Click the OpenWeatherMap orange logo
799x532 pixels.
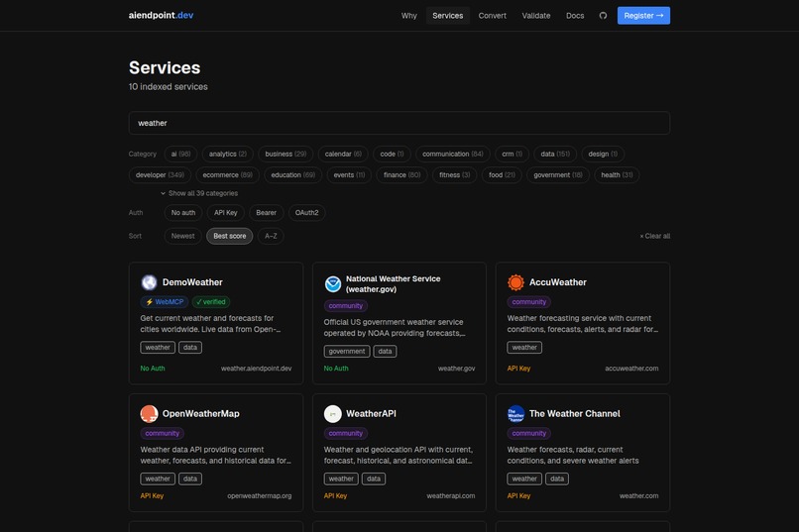149,413
